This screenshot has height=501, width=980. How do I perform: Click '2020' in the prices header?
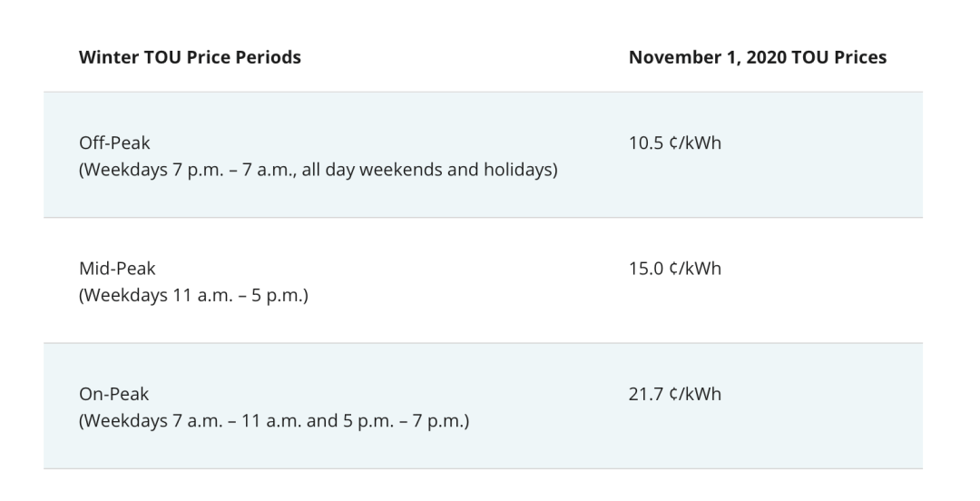(766, 57)
